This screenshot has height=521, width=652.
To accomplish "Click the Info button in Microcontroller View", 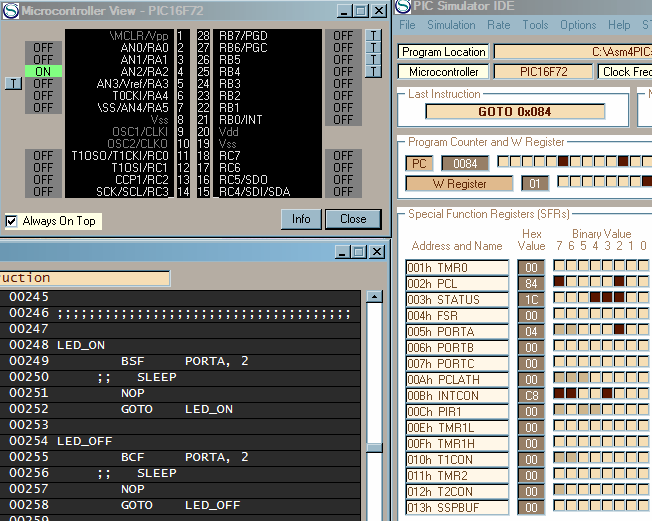I will [x=301, y=219].
